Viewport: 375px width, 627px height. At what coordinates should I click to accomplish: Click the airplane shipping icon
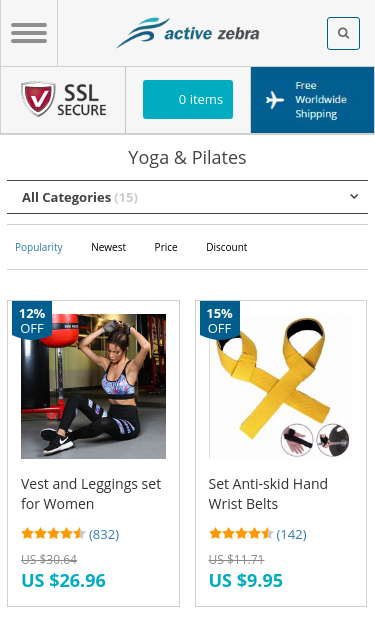pos(275,100)
